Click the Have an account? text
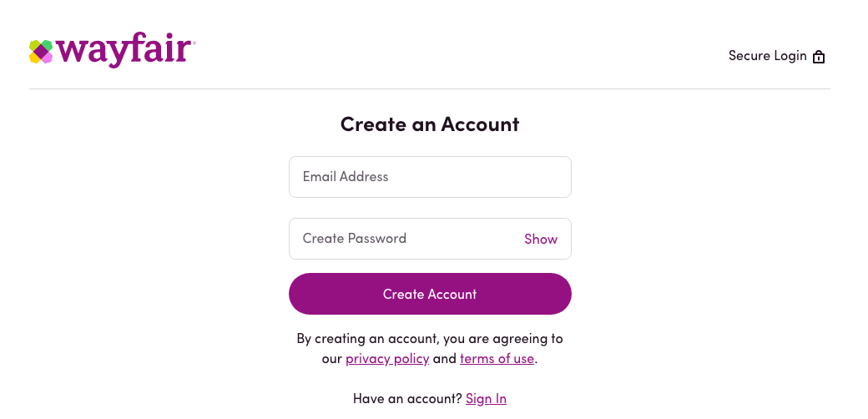Viewport: 868px width, 419px height. [x=407, y=398]
